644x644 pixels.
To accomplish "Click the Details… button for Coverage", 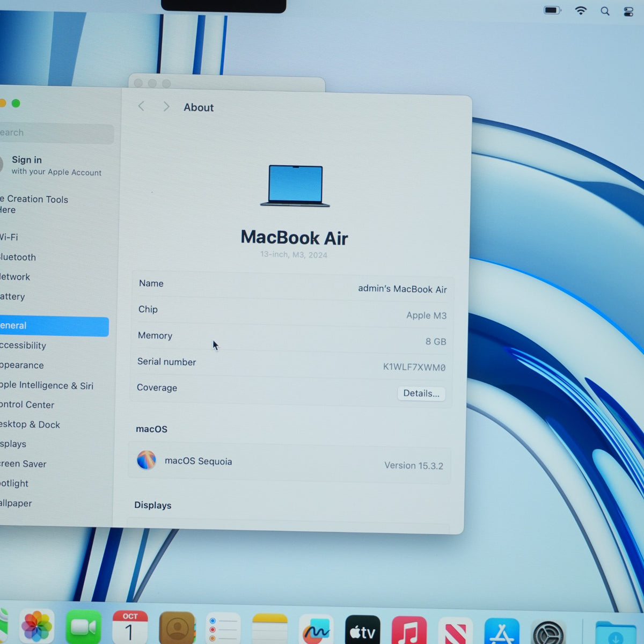I will coord(421,393).
